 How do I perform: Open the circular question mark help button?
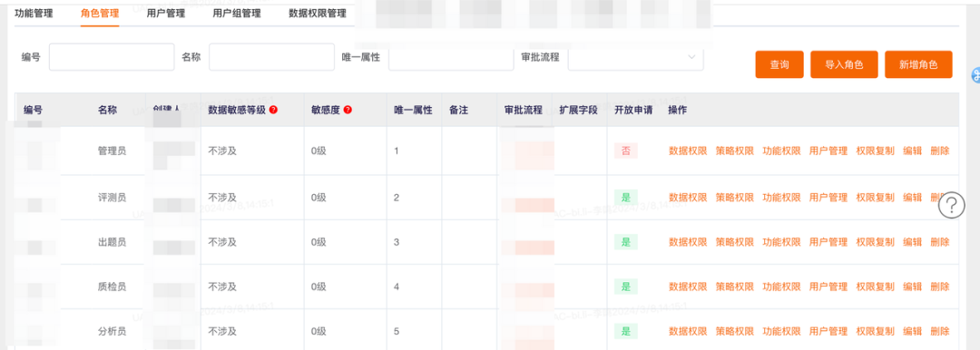point(952,205)
